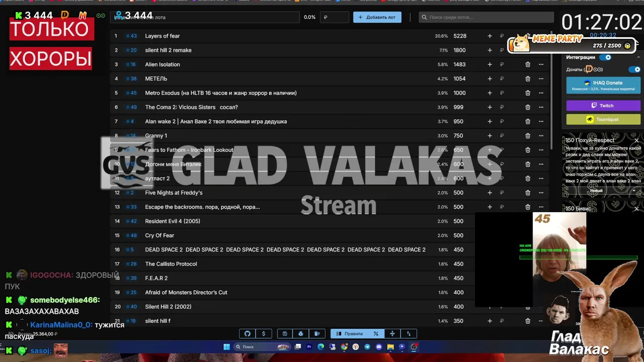
Task: Add amount to Alien Isolation with plus
Action: coord(490,64)
